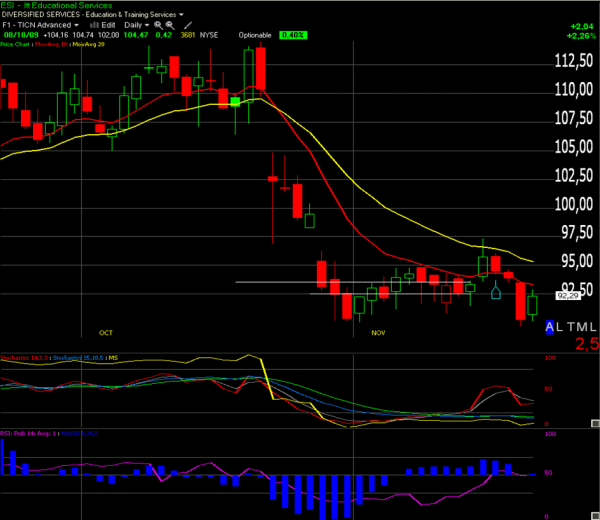Select the line drawing tool icon
The height and width of the screenshot is (520, 600).
pos(188,25)
